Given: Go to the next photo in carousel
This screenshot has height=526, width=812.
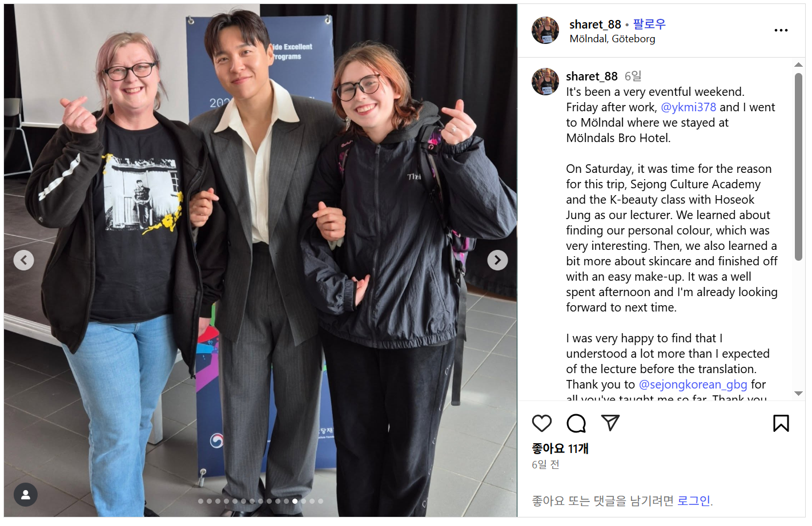Looking at the screenshot, I should pos(497,260).
